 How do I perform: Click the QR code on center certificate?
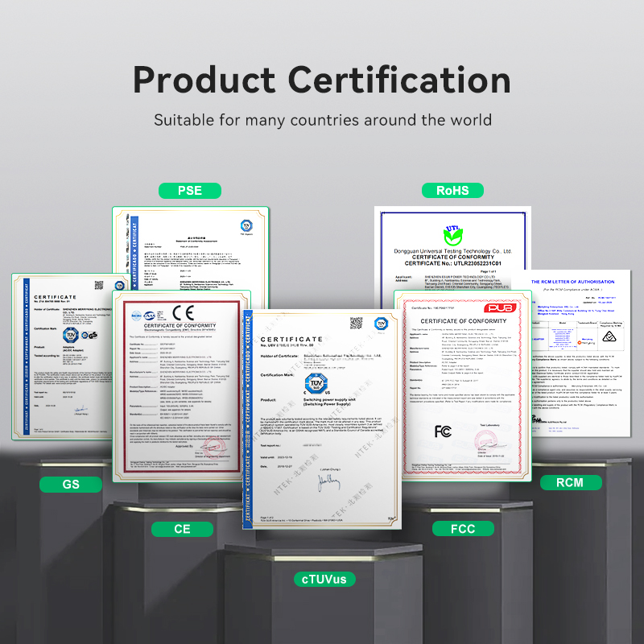pos(356,323)
